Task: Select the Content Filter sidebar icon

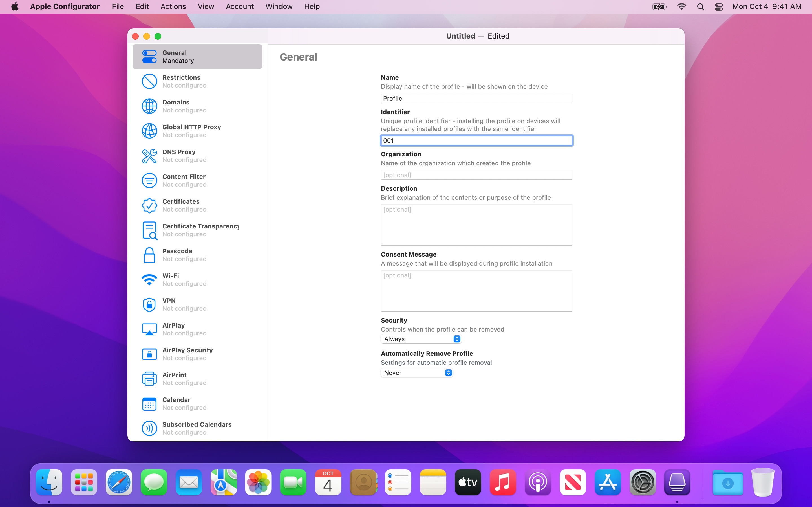Action: tap(149, 181)
